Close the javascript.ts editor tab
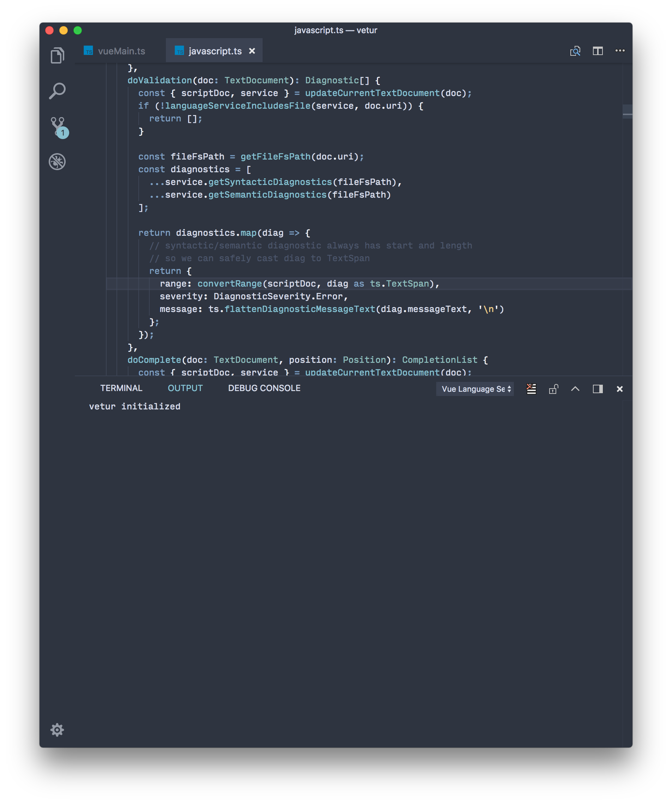 252,51
